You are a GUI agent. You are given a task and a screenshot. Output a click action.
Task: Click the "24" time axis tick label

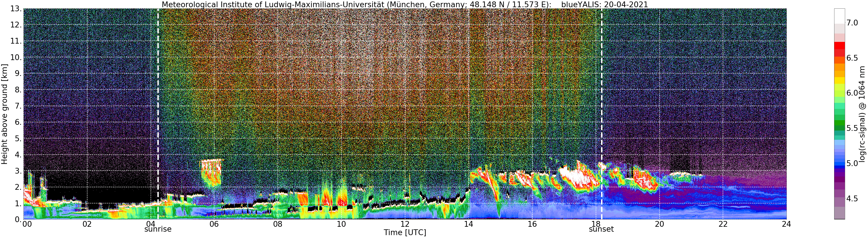[x=786, y=224]
